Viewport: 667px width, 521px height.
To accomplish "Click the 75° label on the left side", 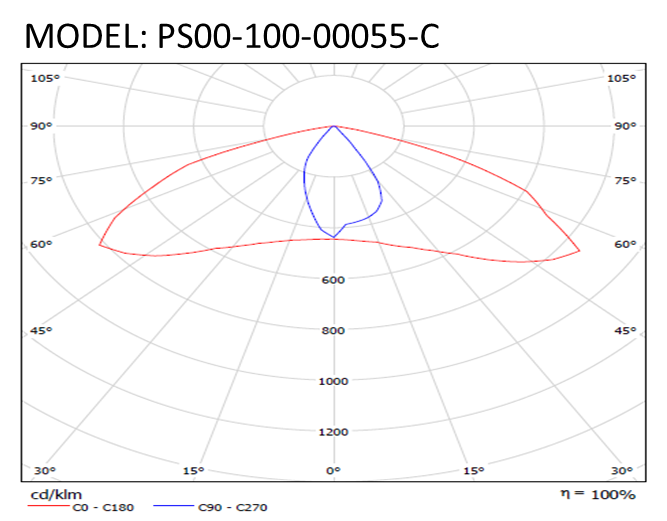I will pos(41,181).
